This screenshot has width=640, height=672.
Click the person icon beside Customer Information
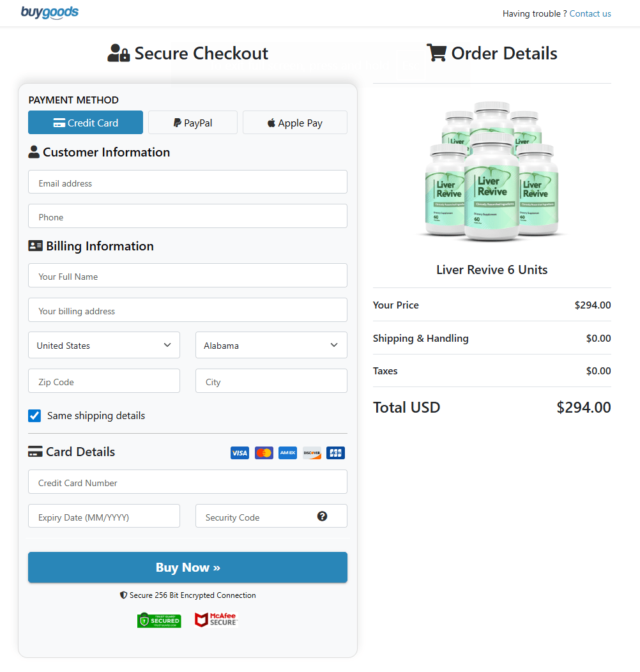click(x=34, y=151)
